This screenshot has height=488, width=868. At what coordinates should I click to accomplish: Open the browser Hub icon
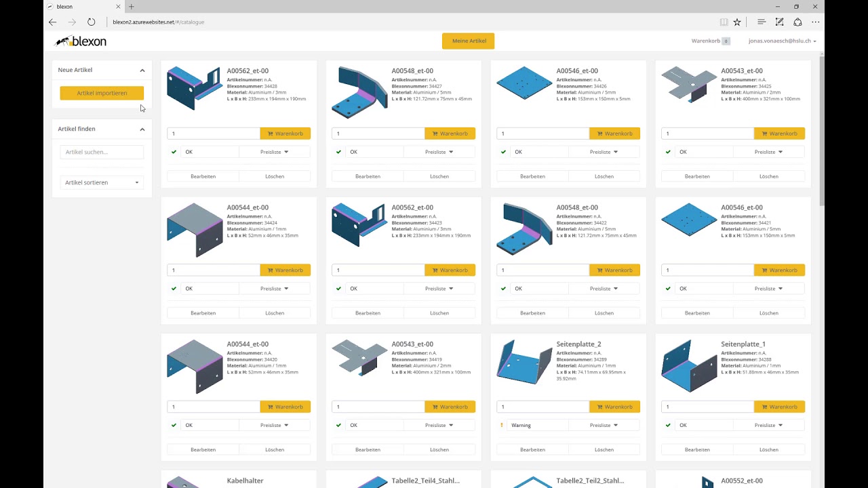point(762,22)
